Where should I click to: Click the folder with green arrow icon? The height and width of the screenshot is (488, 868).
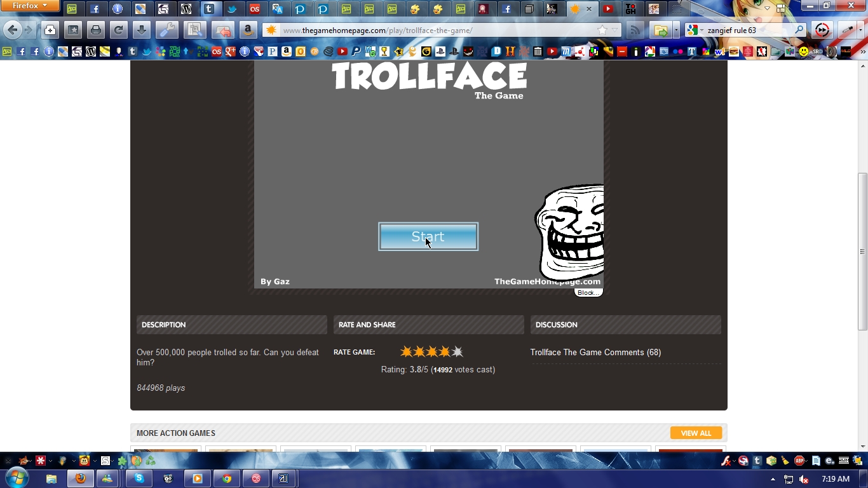click(660, 30)
